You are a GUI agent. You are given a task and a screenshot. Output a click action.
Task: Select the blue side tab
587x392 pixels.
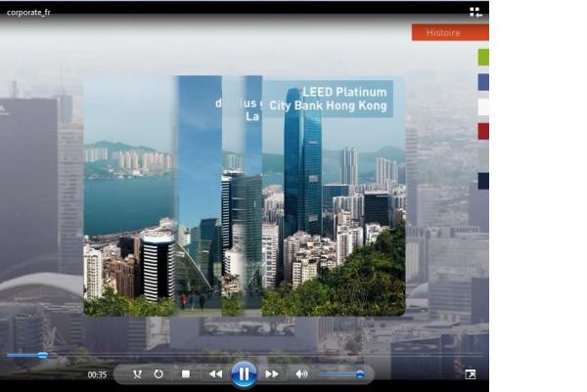pos(483,82)
